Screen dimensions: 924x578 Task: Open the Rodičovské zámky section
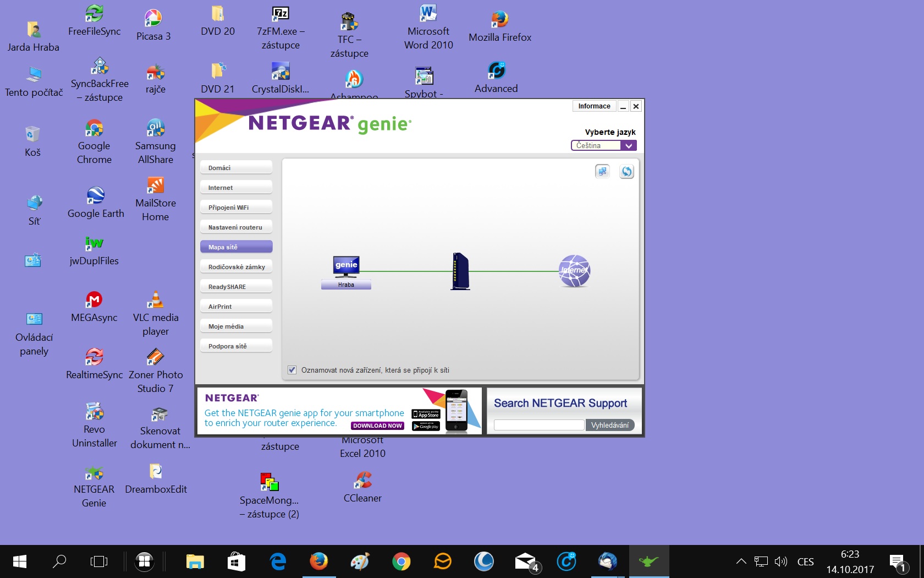point(236,267)
